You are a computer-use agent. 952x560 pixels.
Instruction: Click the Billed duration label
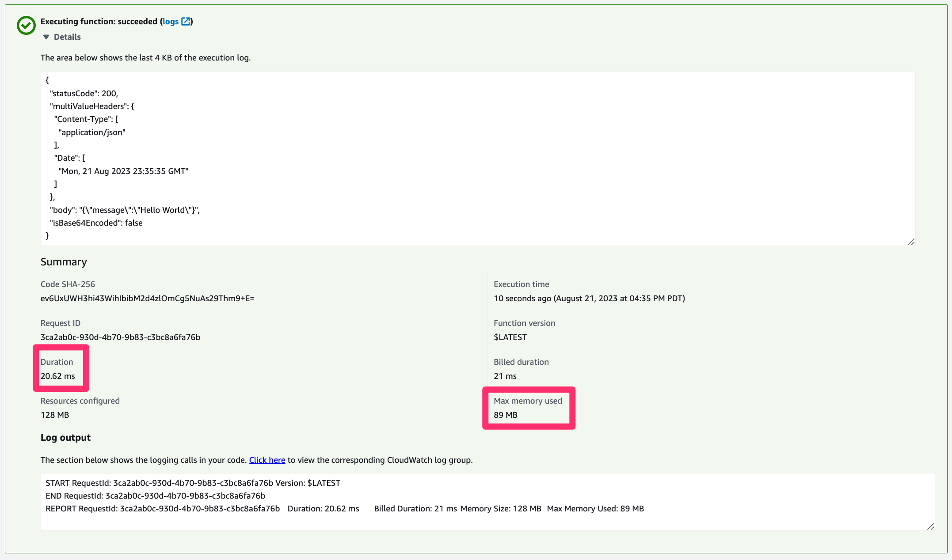[521, 362]
